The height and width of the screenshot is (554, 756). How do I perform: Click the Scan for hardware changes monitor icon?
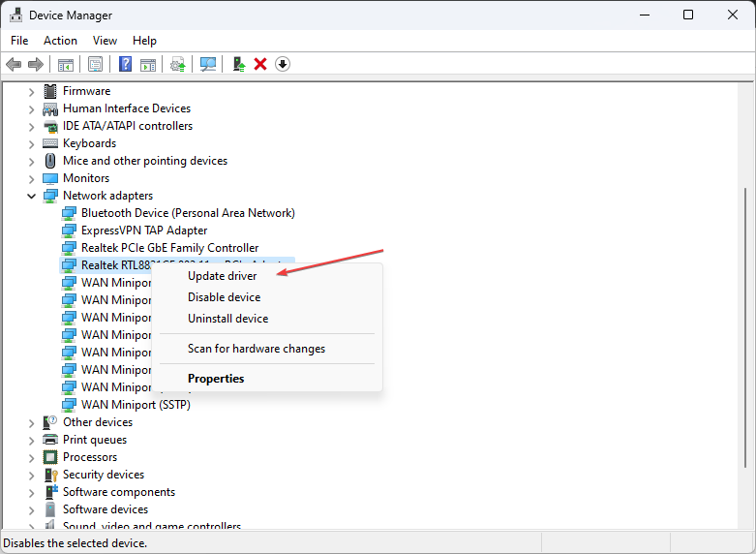207,64
